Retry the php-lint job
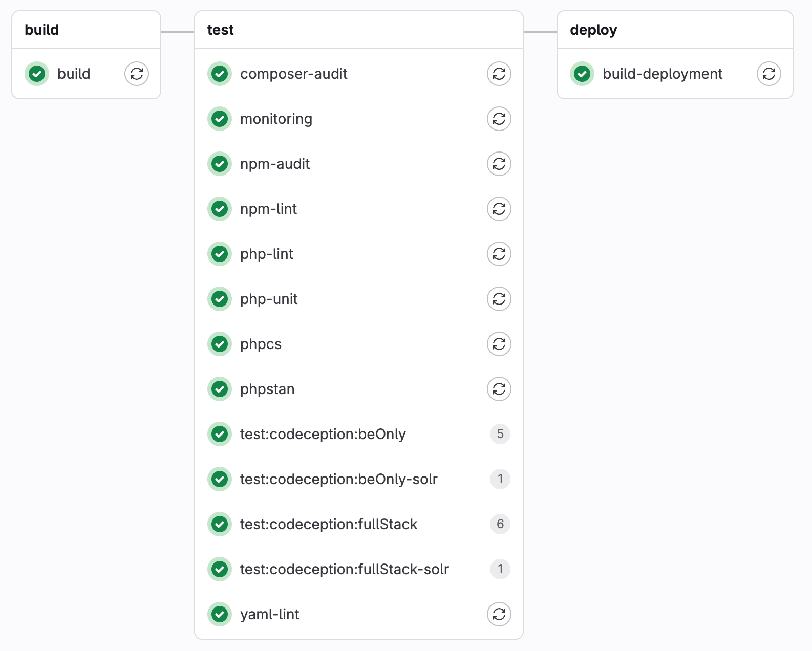The image size is (812, 651). [x=499, y=254]
